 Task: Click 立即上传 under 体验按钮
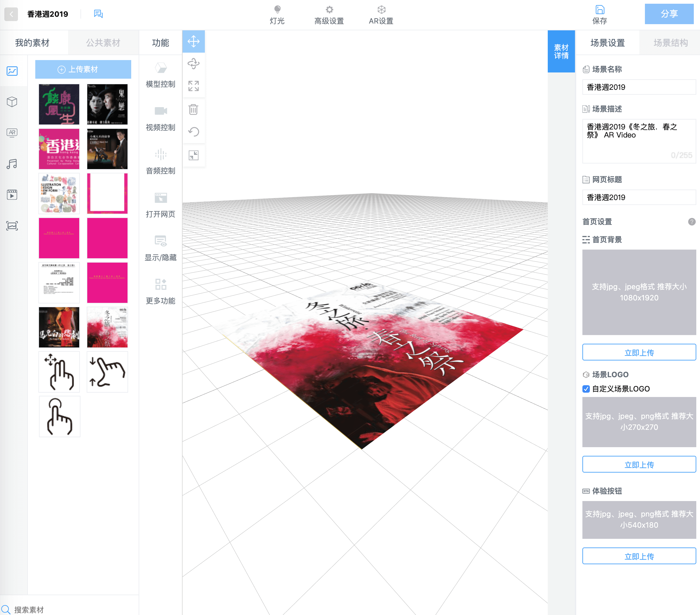pos(639,556)
